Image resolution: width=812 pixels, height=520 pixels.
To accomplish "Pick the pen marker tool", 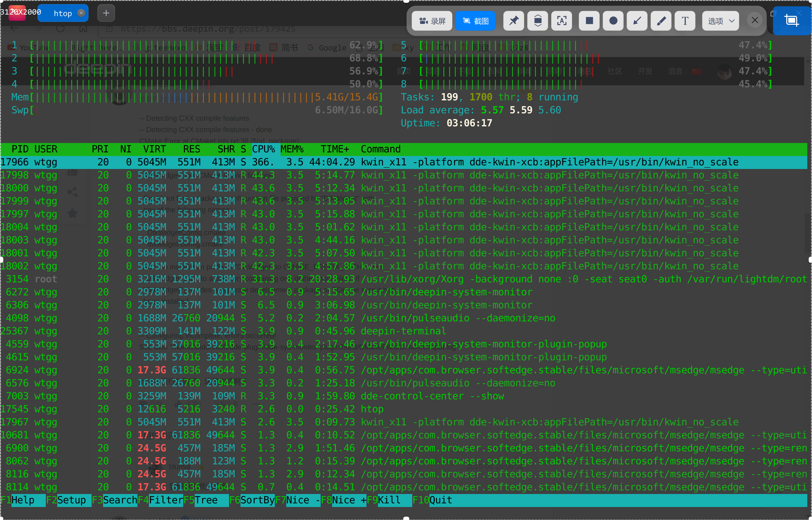I will [x=661, y=21].
